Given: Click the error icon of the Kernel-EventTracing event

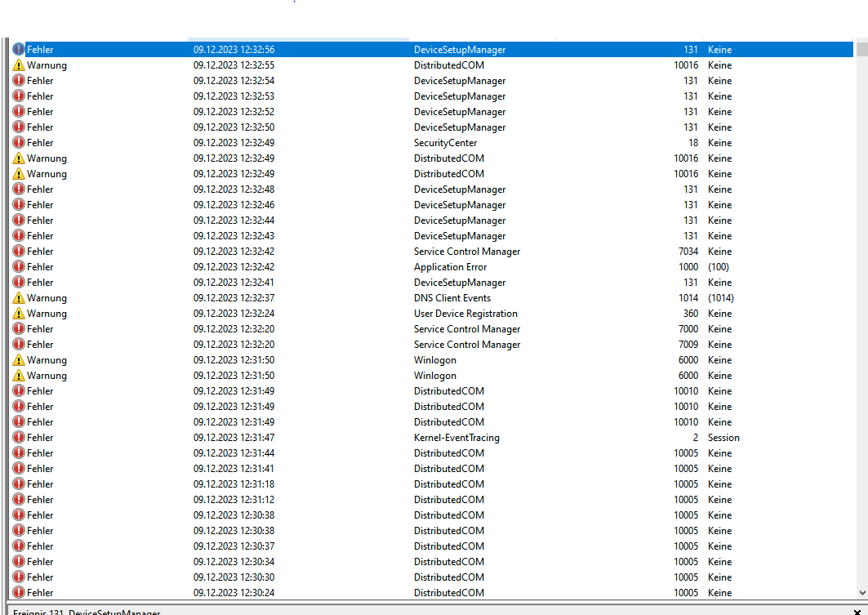Looking at the screenshot, I should pos(18,437).
